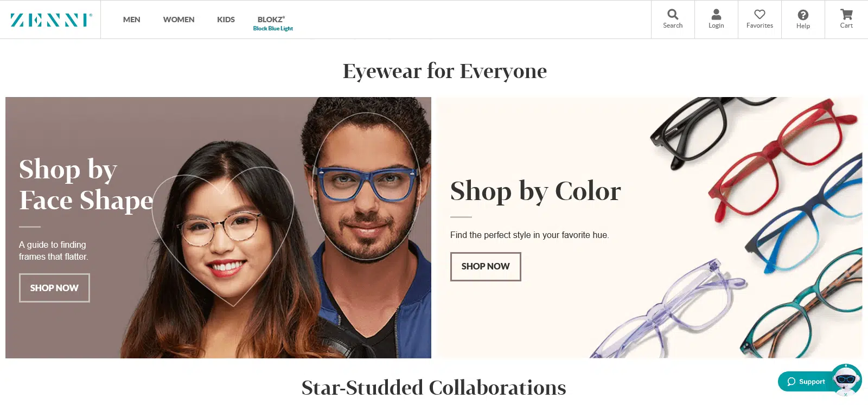Click the Shop by Color heading
Viewport: 868px width, 405px height.
pos(535,191)
